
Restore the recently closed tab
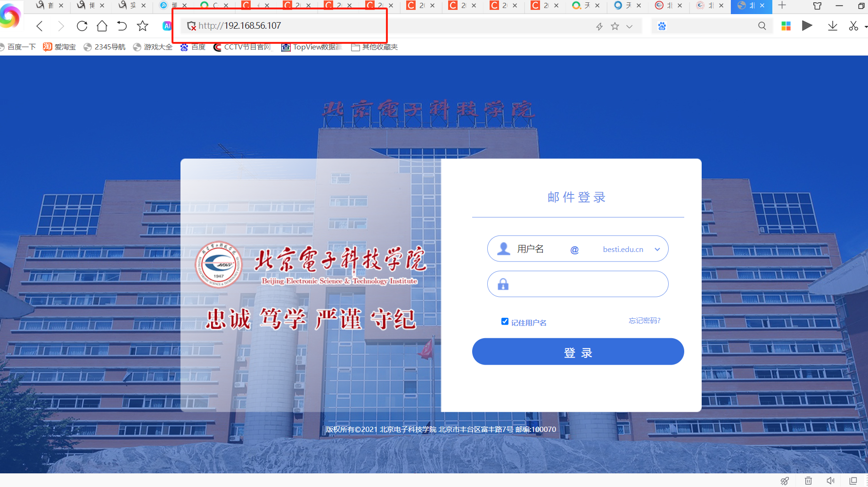122,26
